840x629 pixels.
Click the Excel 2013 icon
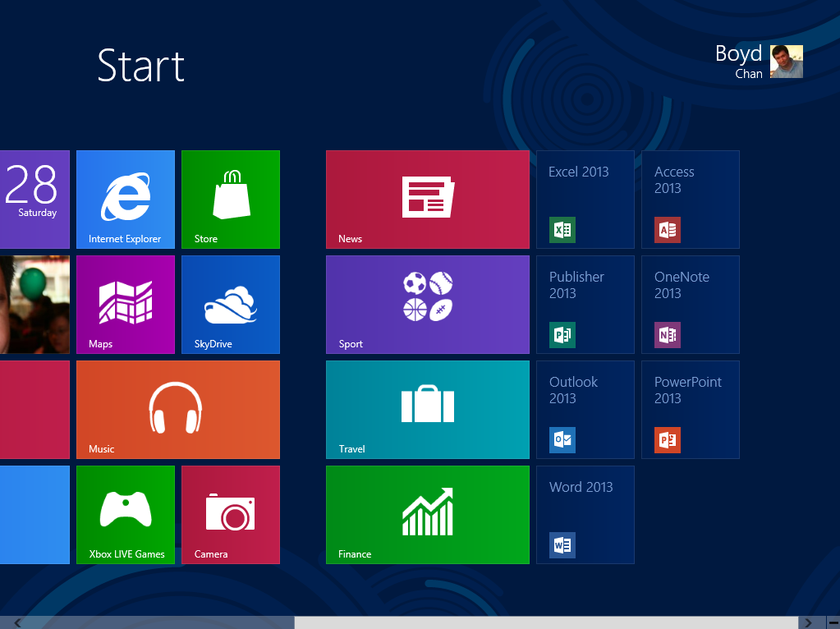[x=562, y=230]
